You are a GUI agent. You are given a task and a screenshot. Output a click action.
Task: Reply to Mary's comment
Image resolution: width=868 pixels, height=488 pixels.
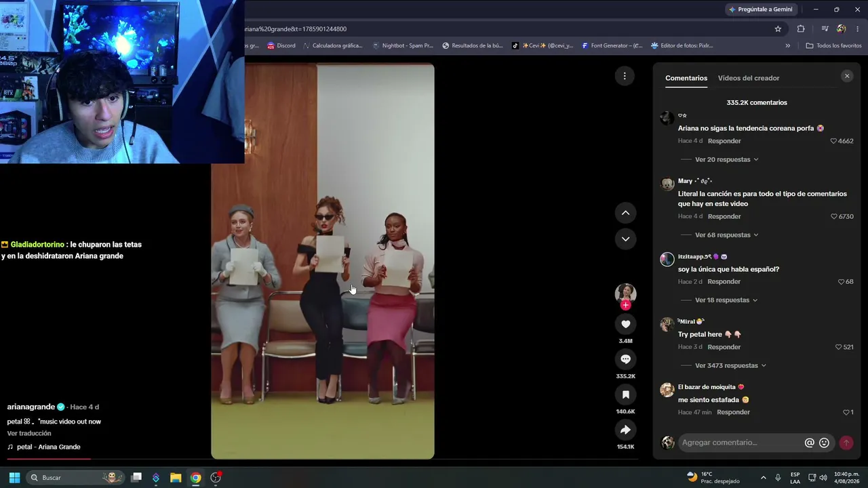click(x=724, y=216)
